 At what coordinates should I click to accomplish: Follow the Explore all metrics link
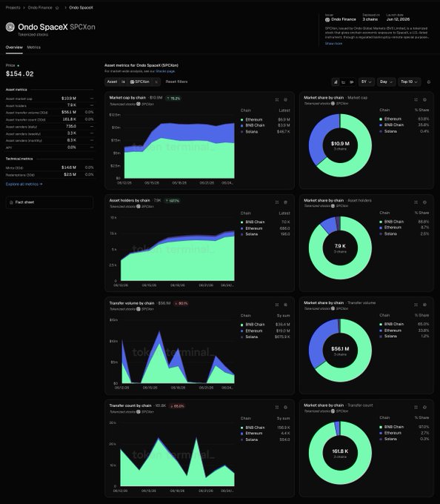[24, 184]
